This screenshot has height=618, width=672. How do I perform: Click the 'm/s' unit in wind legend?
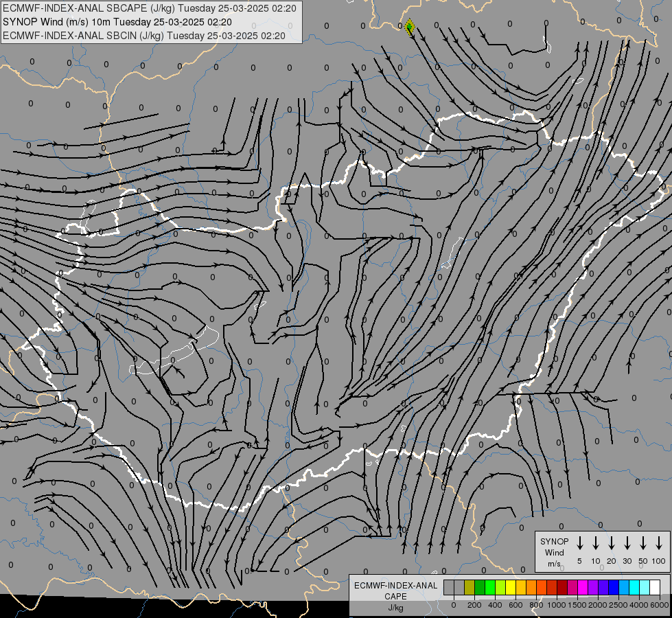(x=554, y=564)
